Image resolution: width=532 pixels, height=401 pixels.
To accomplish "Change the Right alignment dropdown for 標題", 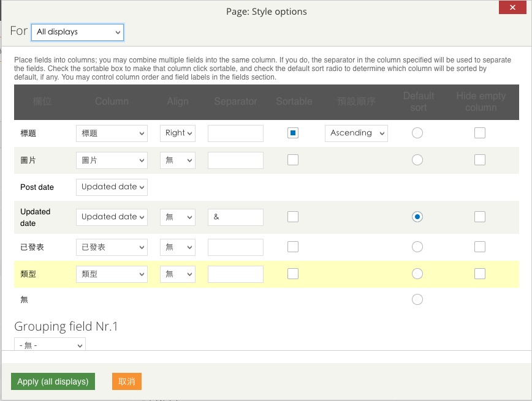I will click(178, 133).
